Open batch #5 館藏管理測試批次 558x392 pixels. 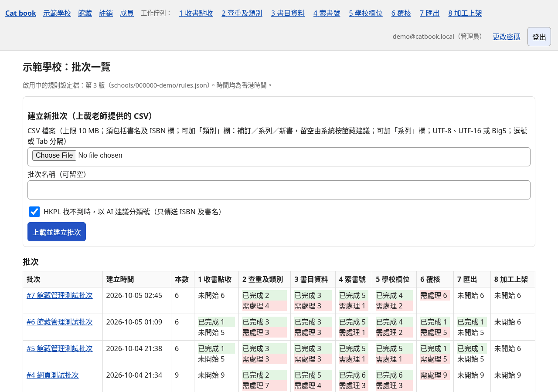pyautogui.click(x=60, y=348)
